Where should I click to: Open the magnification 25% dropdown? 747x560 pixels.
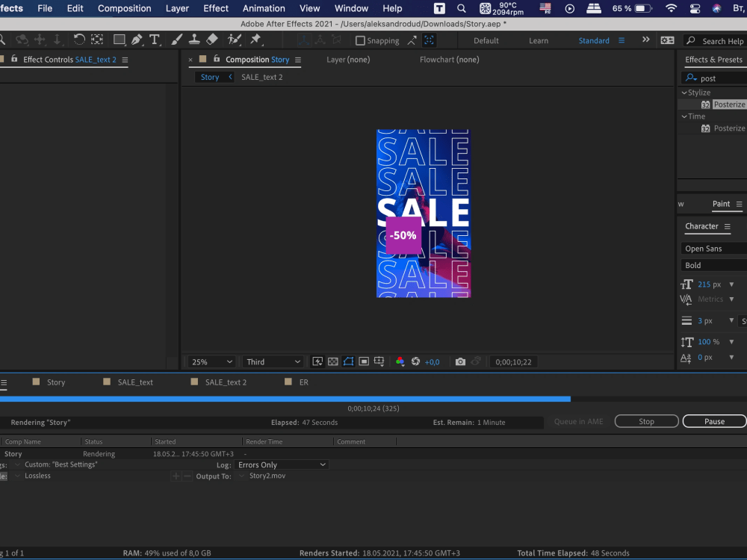click(211, 362)
